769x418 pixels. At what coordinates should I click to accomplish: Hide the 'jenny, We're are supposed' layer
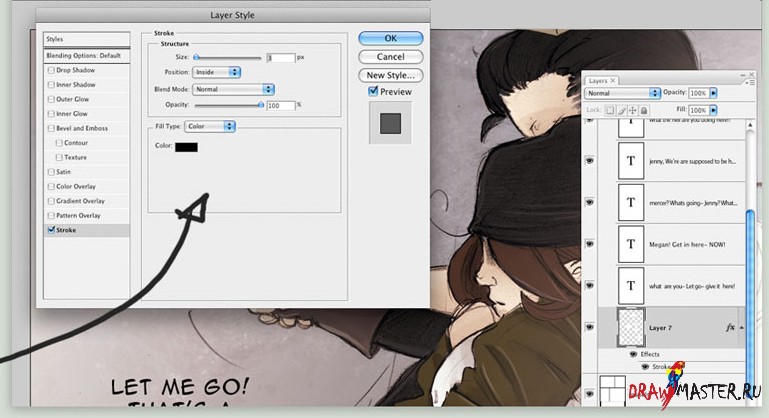pos(590,160)
